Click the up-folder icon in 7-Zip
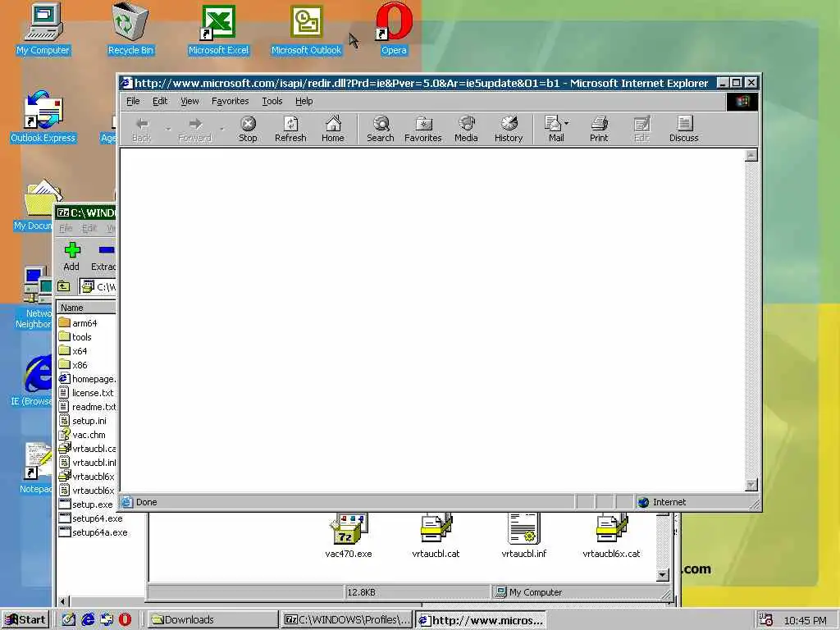 (64, 286)
